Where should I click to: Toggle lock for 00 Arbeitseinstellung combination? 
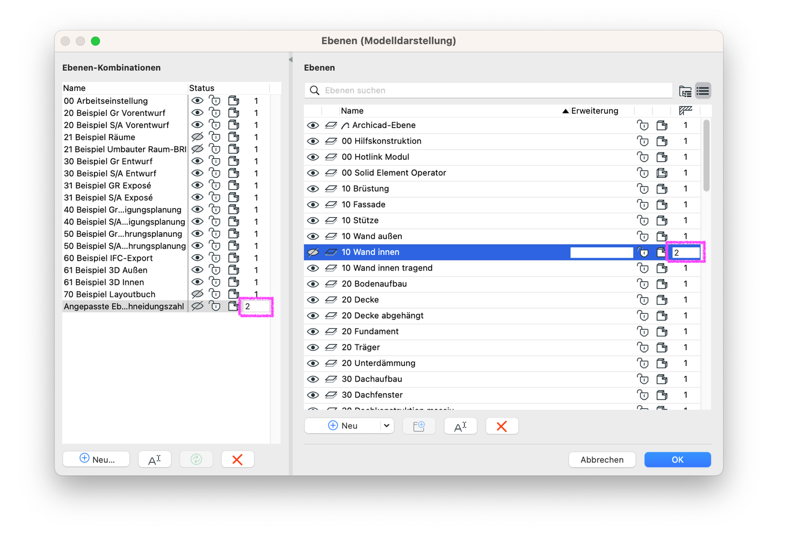[x=215, y=101]
